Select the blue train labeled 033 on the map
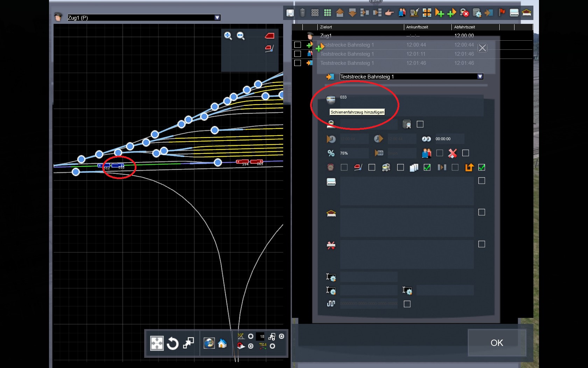This screenshot has height=368, width=588. tap(118, 165)
